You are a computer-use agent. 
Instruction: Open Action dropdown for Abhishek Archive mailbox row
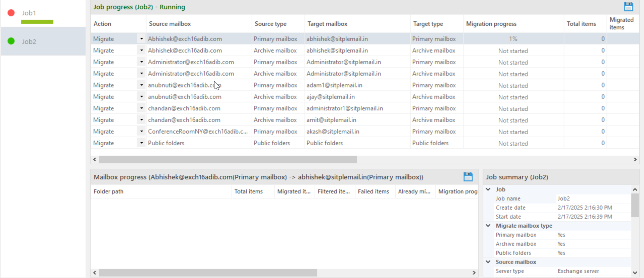pyautogui.click(x=142, y=50)
